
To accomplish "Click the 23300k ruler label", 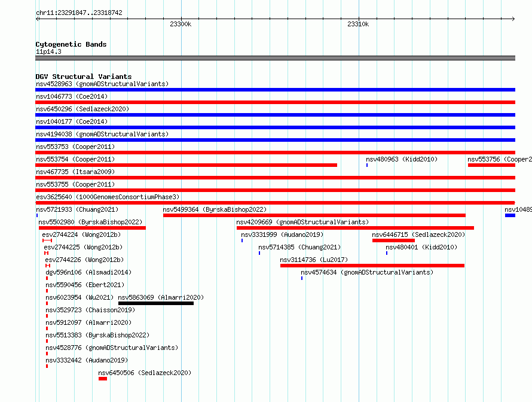I will [181, 24].
